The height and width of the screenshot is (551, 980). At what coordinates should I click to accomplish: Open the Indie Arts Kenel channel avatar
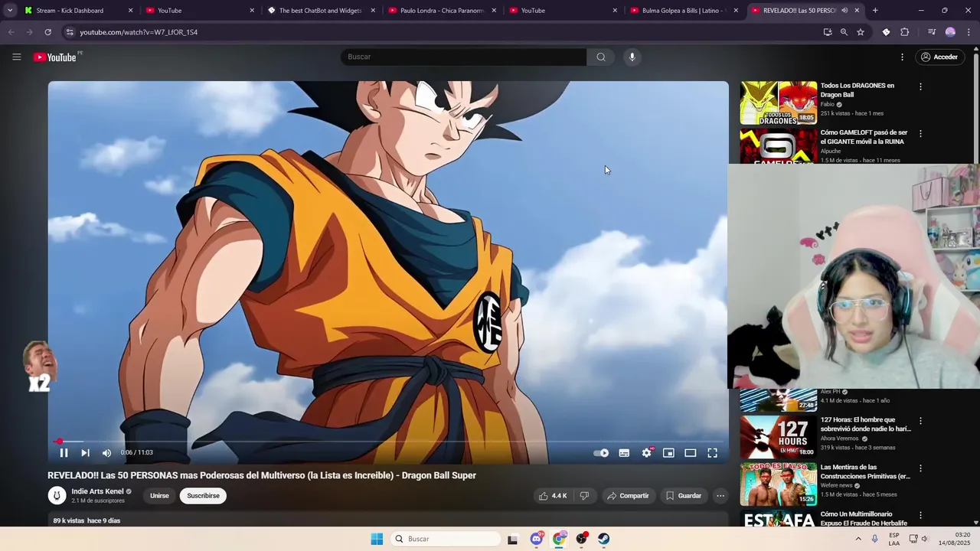pos(57,496)
